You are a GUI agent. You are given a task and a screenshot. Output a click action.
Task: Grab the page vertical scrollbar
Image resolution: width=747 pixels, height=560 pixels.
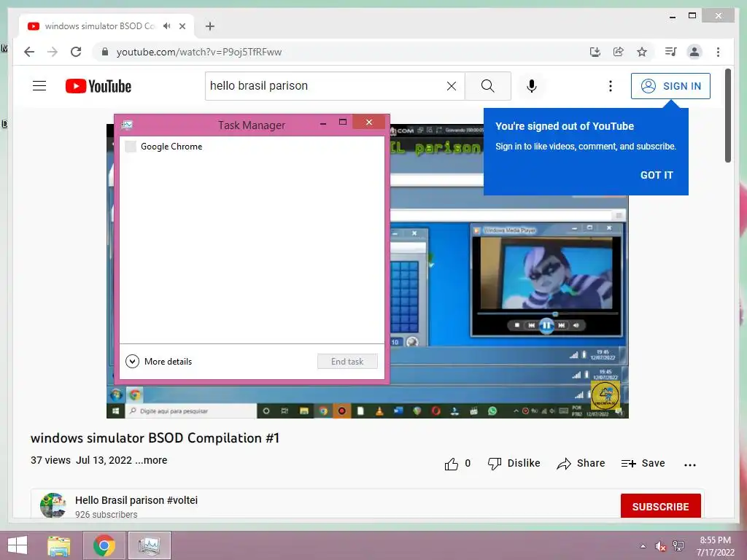(727, 115)
